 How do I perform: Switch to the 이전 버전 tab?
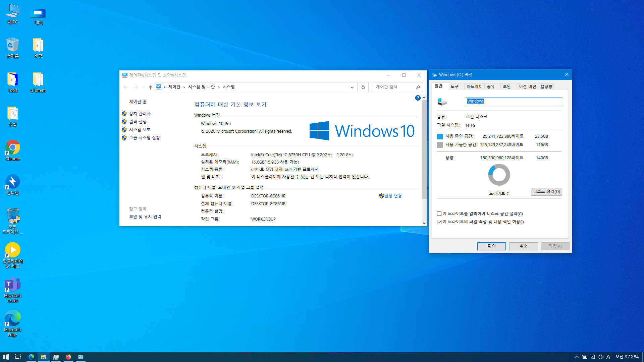(x=527, y=86)
